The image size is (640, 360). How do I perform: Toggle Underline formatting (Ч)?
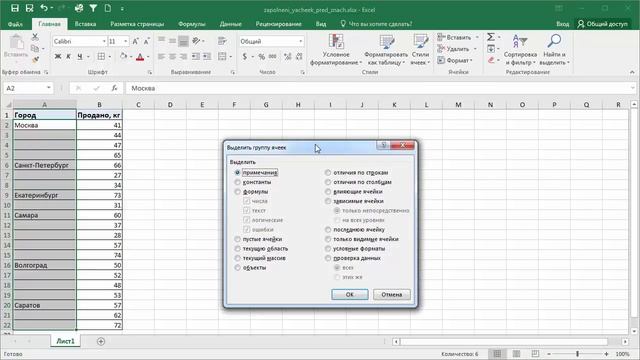(80, 56)
